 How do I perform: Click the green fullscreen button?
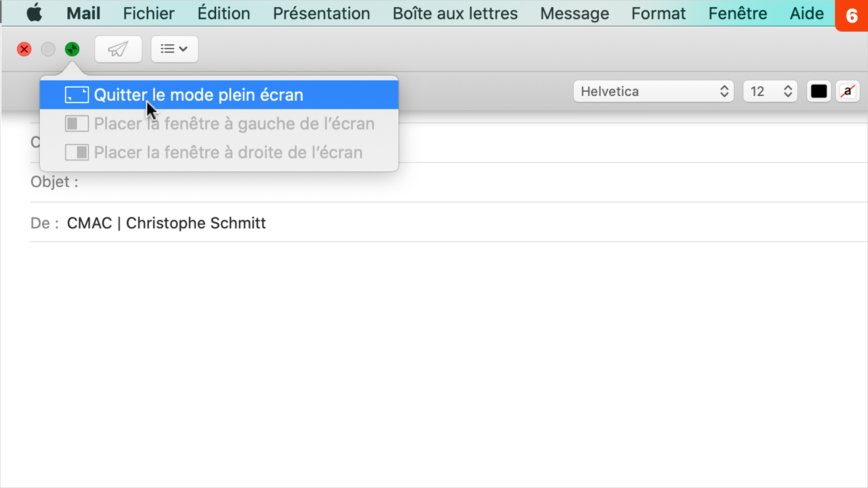pyautogui.click(x=71, y=49)
